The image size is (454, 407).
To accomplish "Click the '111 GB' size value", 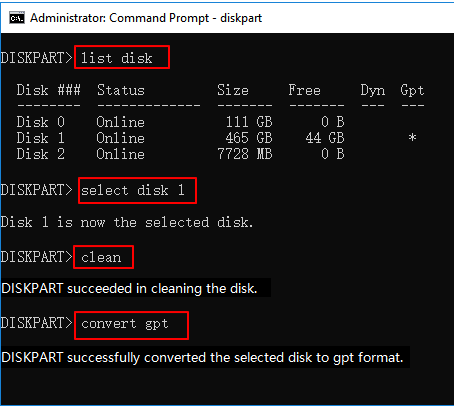I will pyautogui.click(x=249, y=122).
